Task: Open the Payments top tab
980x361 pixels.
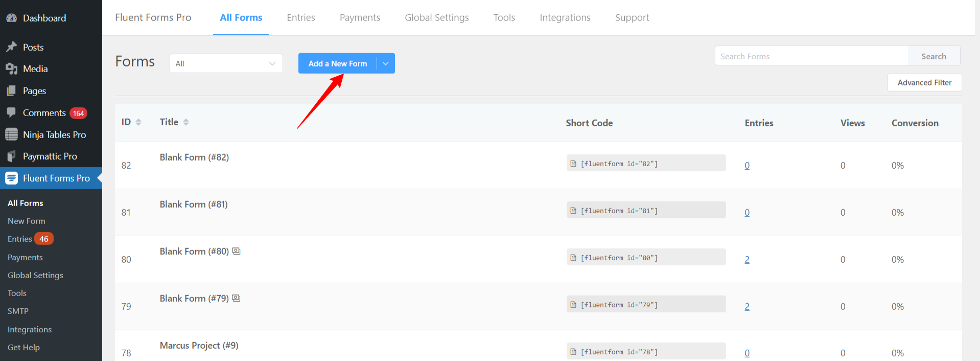Action: coord(360,17)
